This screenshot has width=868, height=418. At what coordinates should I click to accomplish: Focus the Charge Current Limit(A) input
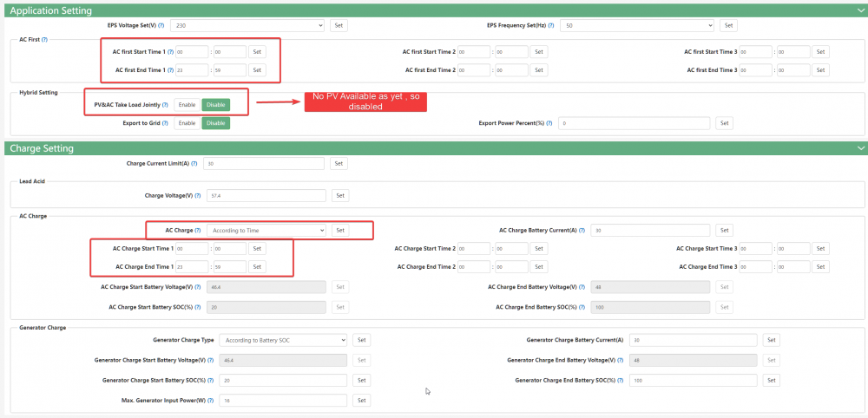pos(264,164)
